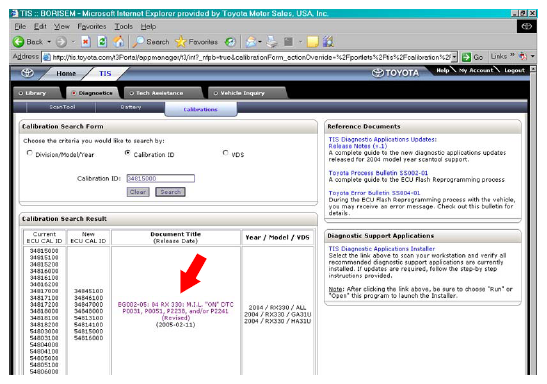Open the Back button history dropdown arrow
Screen dimensions: 547x384
tap(49, 42)
